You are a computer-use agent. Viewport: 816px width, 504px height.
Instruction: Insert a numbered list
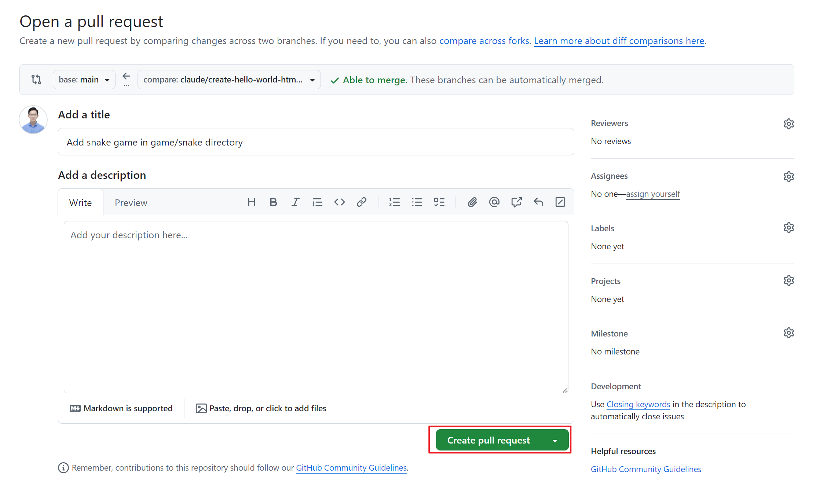395,202
